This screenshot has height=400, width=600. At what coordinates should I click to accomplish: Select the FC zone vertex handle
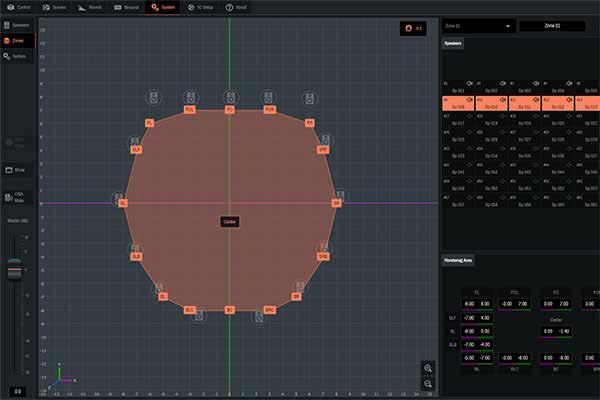[x=230, y=110]
